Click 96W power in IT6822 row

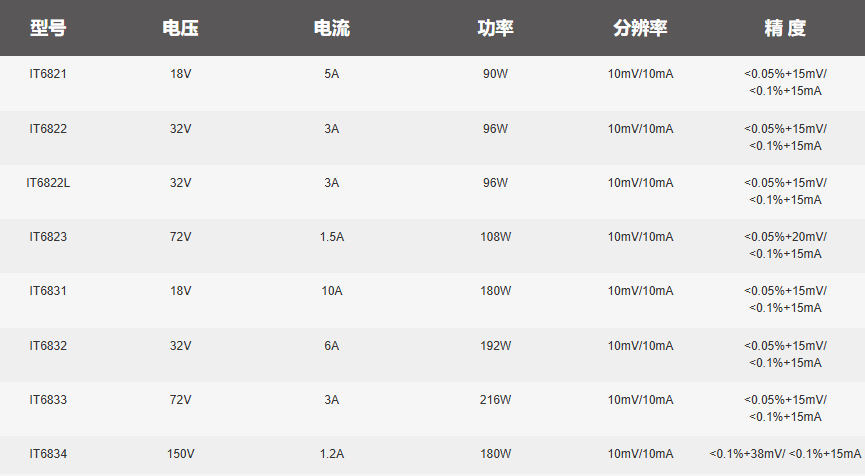(495, 129)
